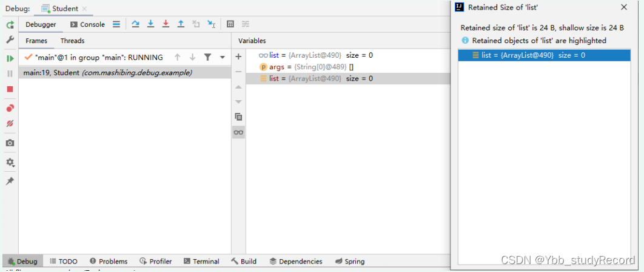This screenshot has height=272, width=644.
Task: Click the Variables panel header
Action: click(x=252, y=41)
